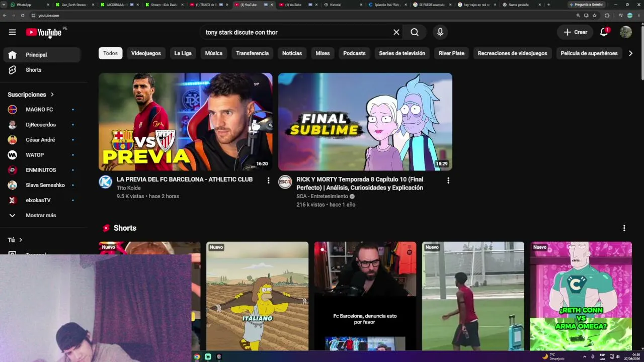644x362 pixels.
Task: Expand the Tú section chevron
Action: (x=21, y=240)
